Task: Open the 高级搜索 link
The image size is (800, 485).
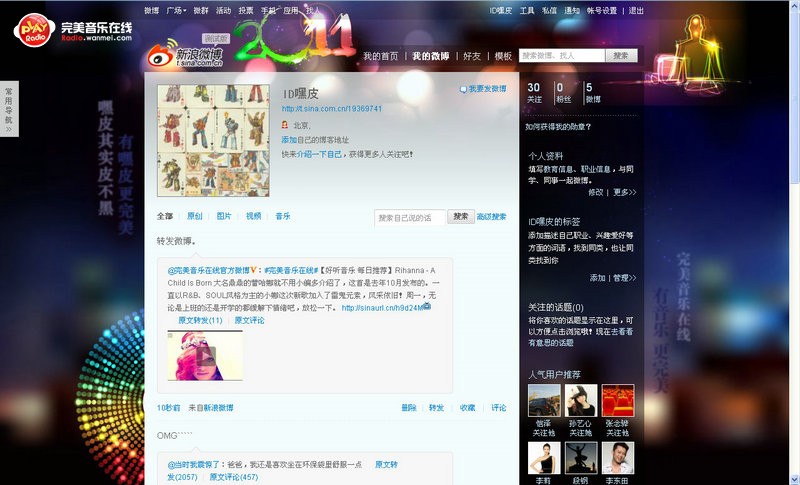Action: coord(491,216)
